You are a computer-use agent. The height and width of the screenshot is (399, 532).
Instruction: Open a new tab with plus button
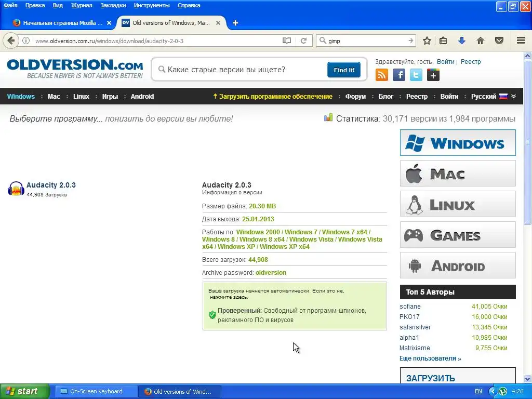click(x=235, y=23)
